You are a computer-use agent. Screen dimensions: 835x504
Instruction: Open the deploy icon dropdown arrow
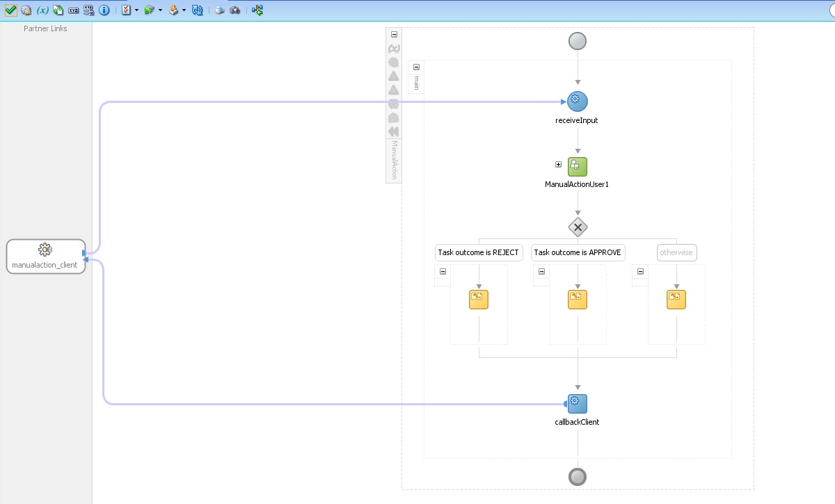pyautogui.click(x=184, y=10)
